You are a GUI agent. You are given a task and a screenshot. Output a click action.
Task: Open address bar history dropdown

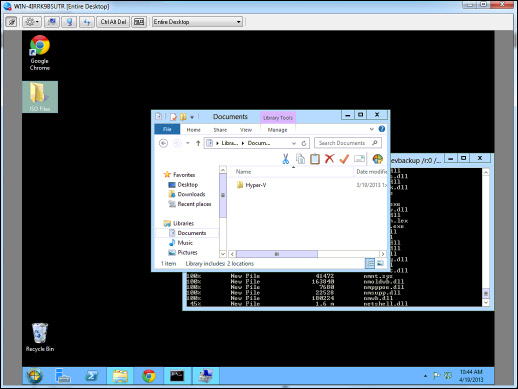tap(294, 143)
